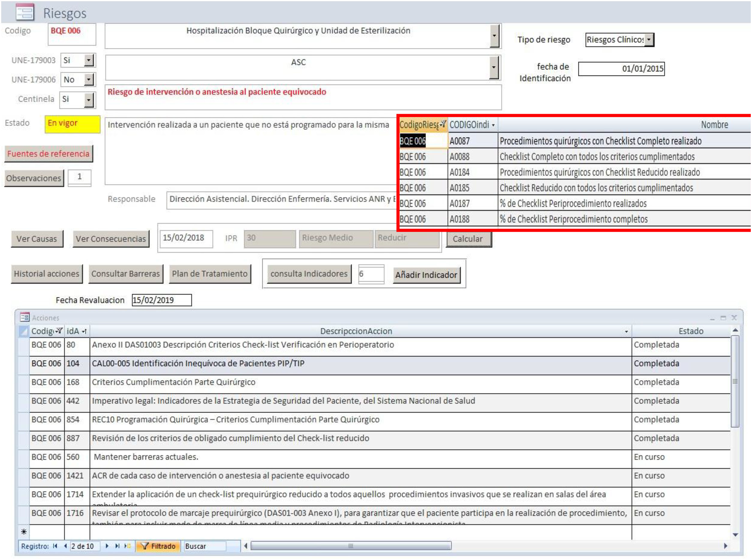Click Acciones subform window icon
The image size is (752, 560).
pos(24,317)
